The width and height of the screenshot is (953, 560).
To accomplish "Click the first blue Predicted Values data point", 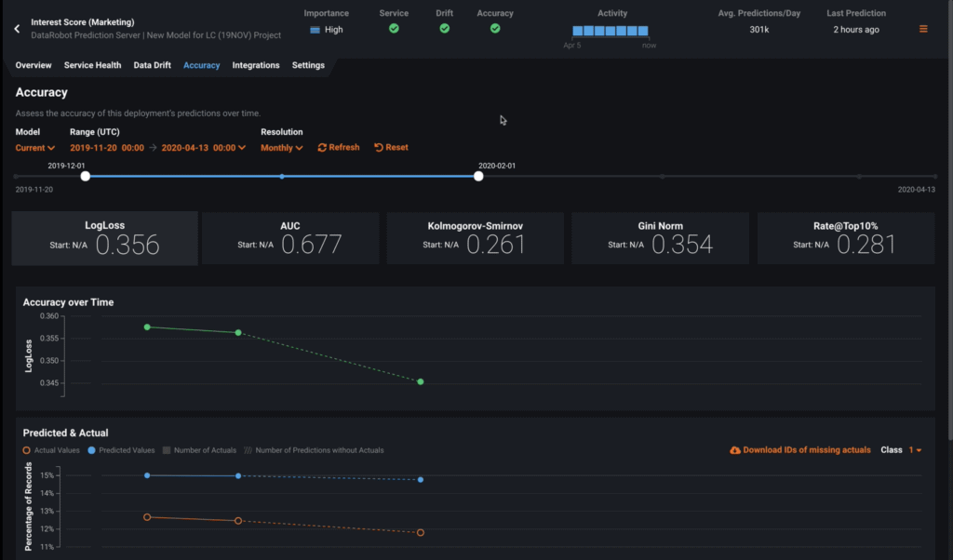I will click(x=147, y=475).
